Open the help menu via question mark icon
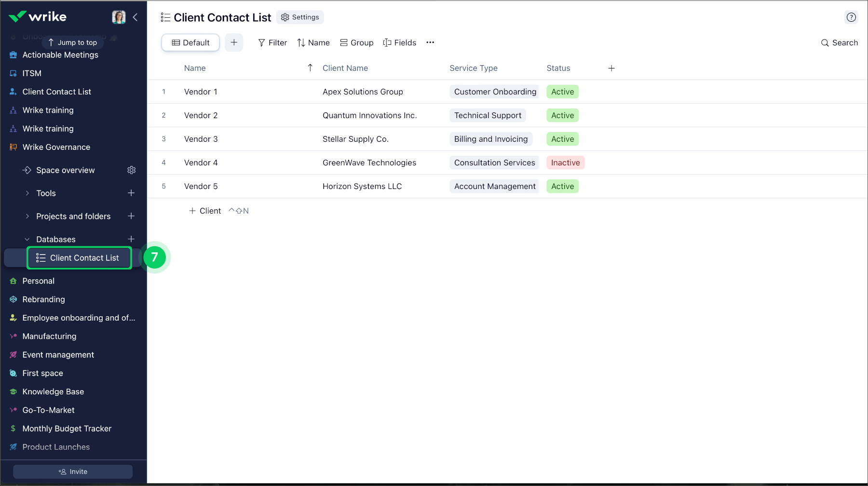 pos(851,17)
